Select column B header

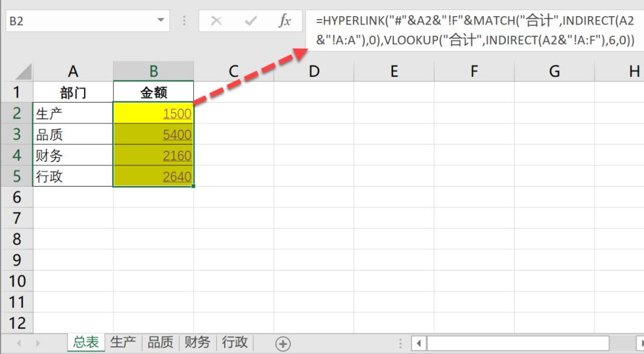point(153,72)
